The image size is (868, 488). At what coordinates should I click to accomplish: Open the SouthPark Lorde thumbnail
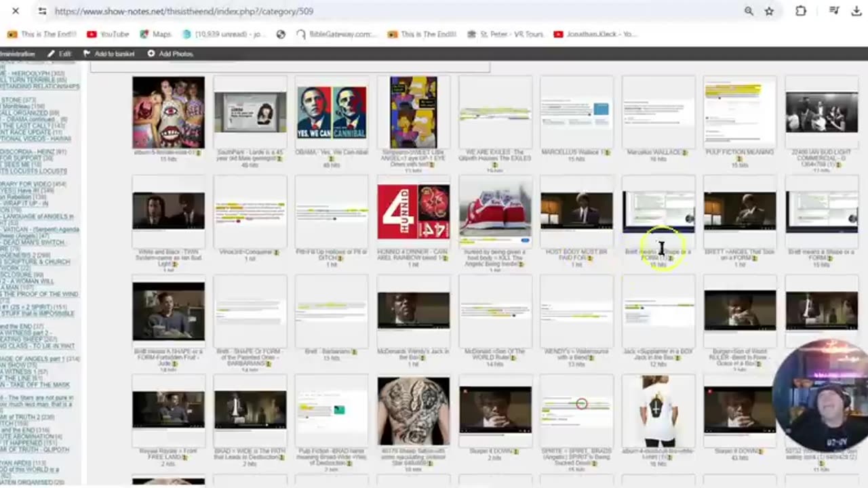250,113
